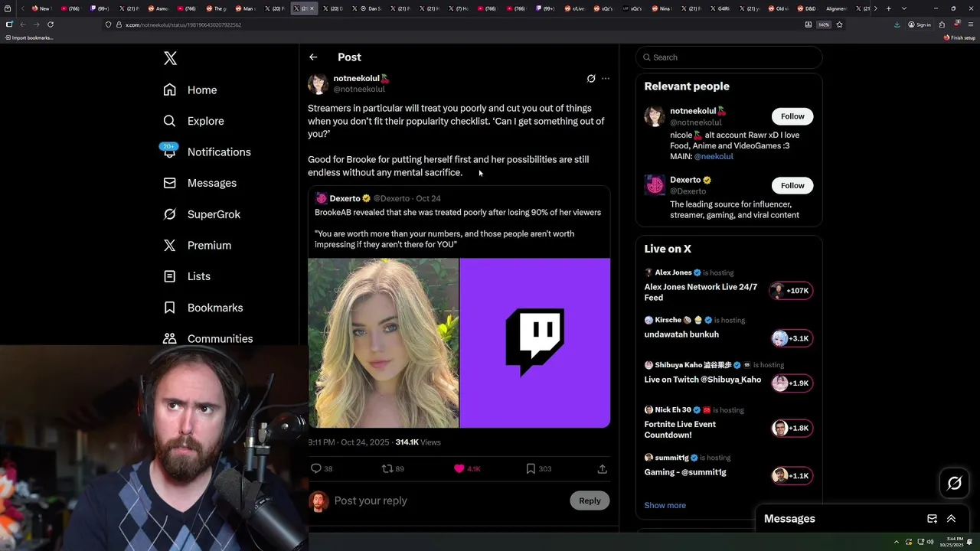Click the +1.1K listeners badge
The height and width of the screenshot is (551, 980).
(791, 476)
